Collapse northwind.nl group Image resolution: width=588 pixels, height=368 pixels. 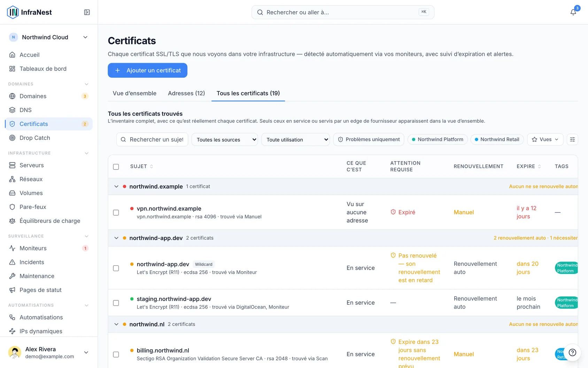coord(116,324)
